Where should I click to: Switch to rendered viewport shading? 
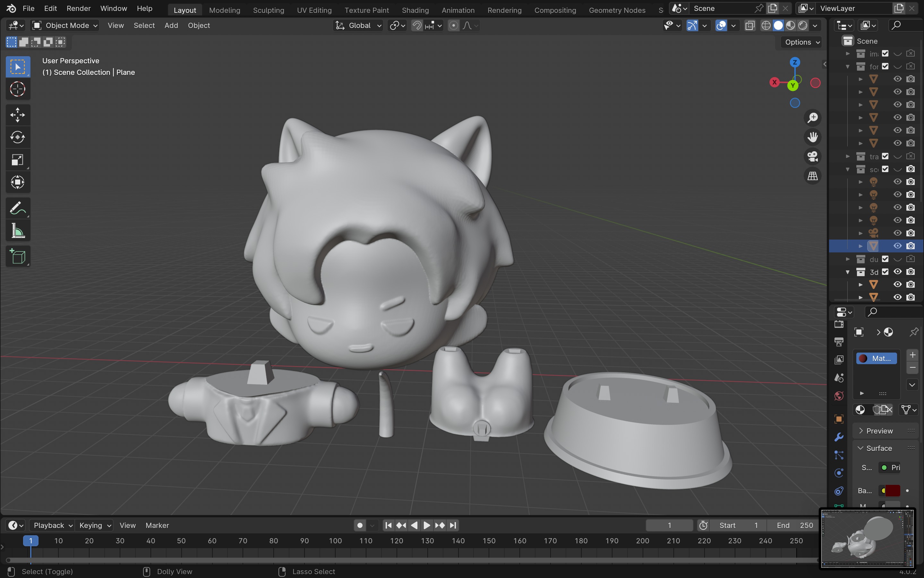click(x=803, y=26)
